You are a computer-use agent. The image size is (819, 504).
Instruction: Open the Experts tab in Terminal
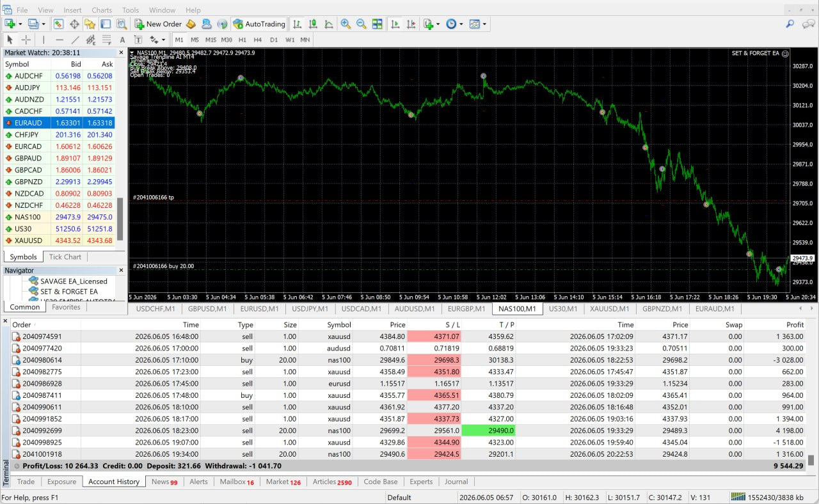421,482
